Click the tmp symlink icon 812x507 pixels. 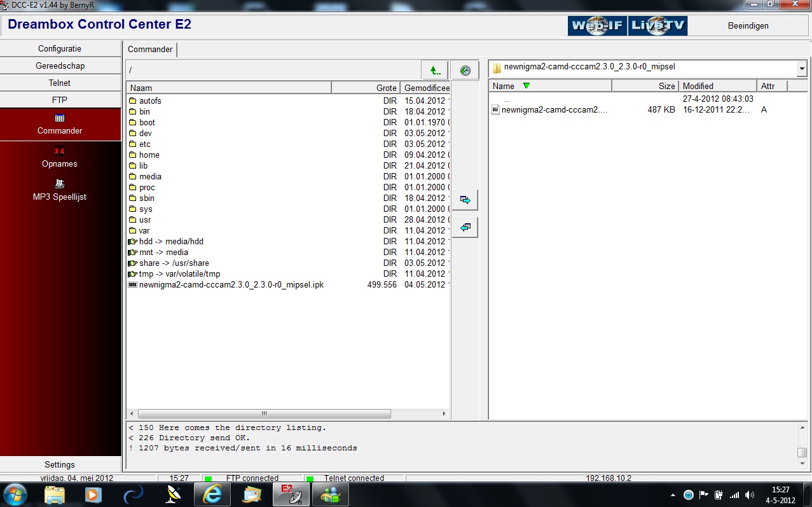133,274
